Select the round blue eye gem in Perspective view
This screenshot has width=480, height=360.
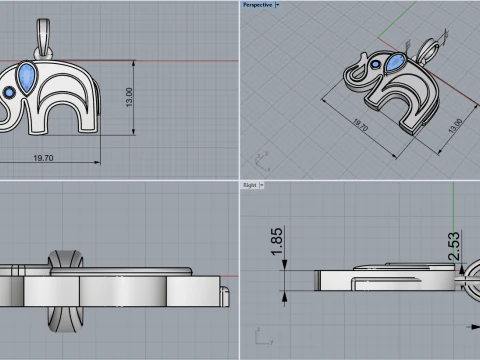pos(376,64)
